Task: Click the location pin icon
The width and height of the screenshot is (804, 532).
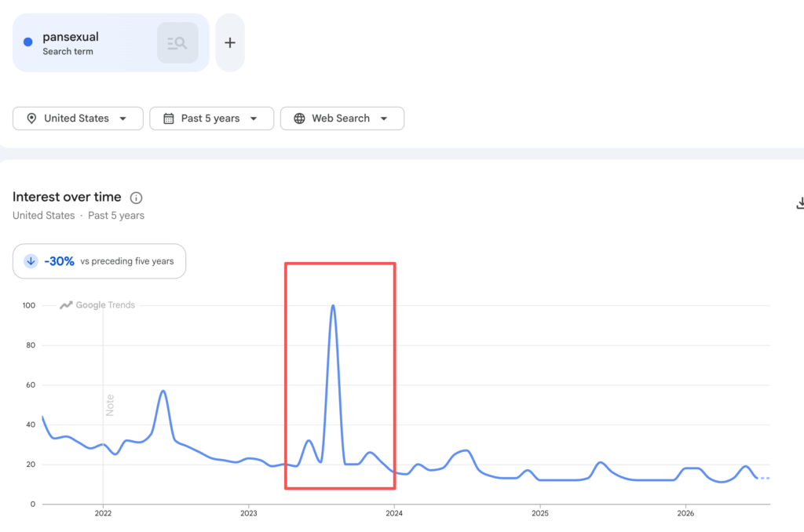Action: coord(31,118)
